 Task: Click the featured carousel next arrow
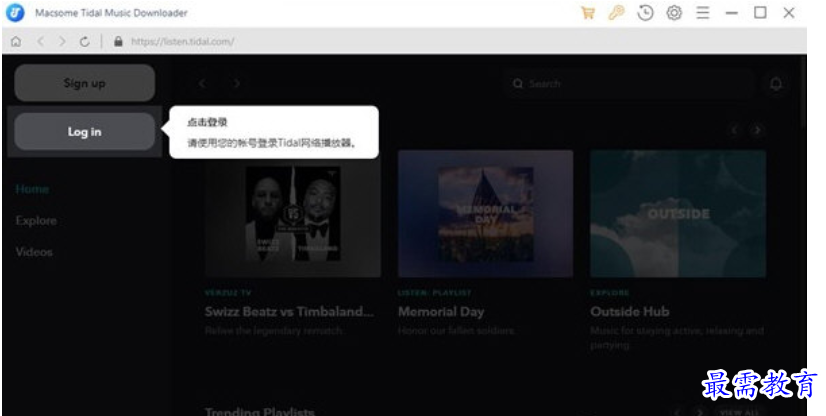758,130
